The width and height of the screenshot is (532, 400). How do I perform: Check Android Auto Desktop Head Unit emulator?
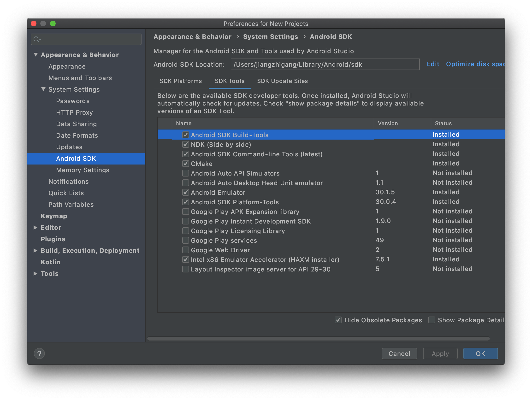[185, 183]
